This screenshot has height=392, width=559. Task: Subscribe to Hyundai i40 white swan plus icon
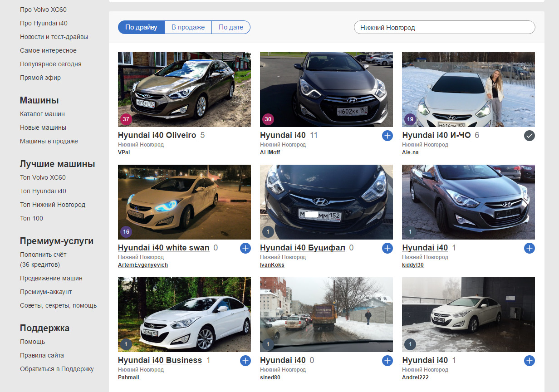(x=245, y=248)
